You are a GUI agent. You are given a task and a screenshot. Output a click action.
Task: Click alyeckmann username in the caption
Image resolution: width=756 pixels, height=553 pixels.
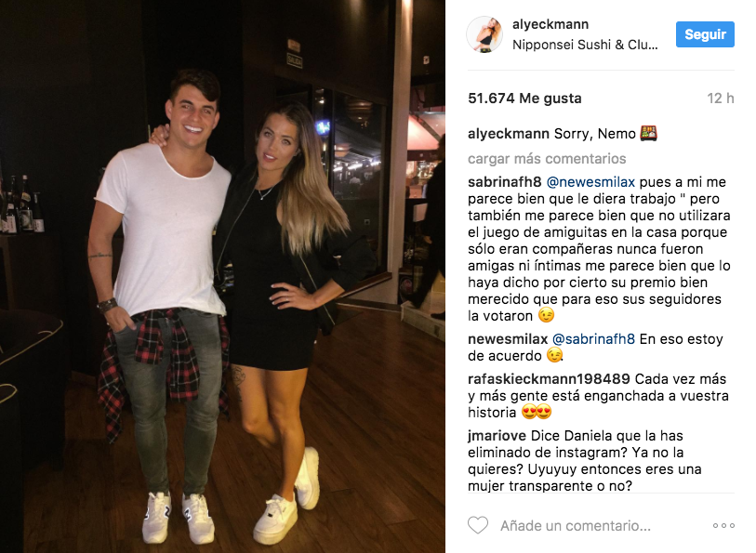coord(508,134)
